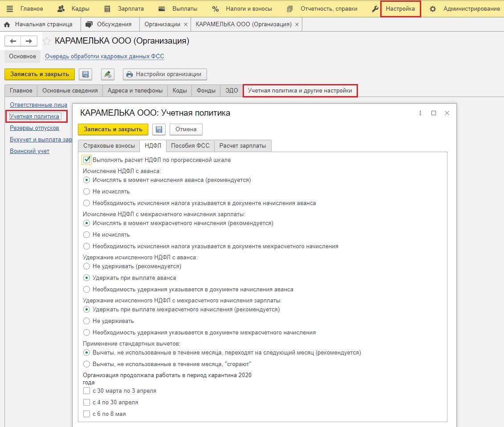Select the НДФЛ tab
504x427 pixels.
coord(153,146)
